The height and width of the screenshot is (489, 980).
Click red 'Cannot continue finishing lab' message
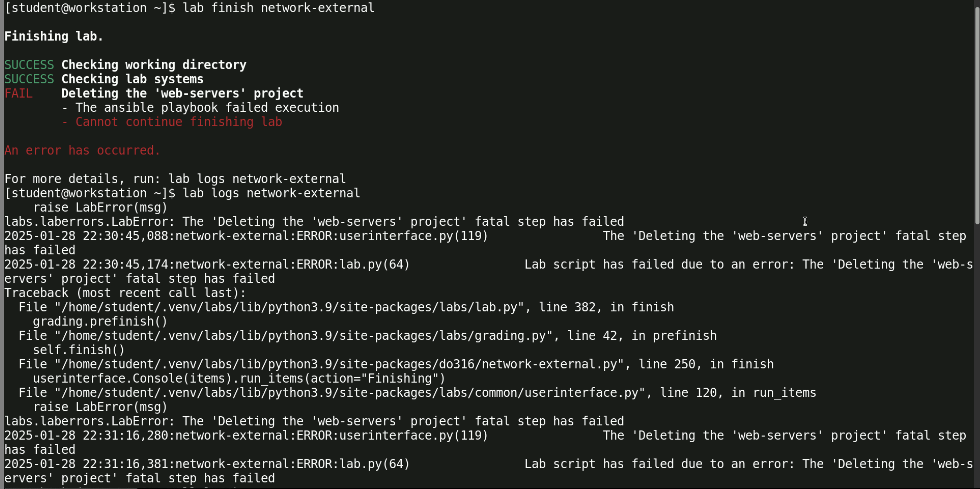[x=178, y=122]
